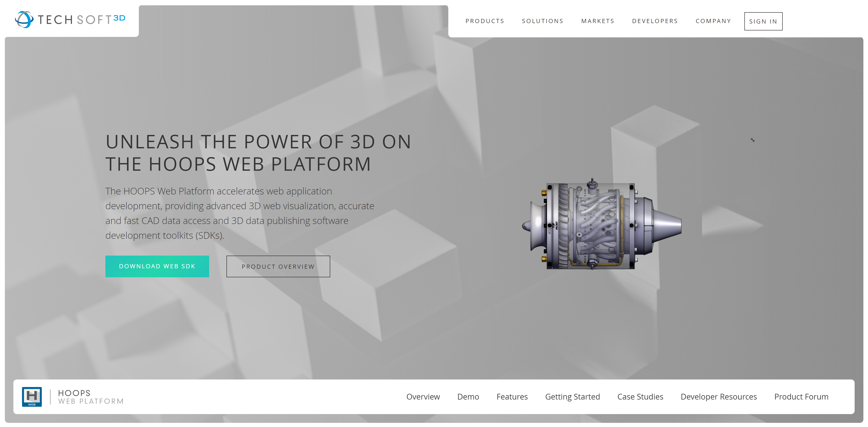Viewport: 868px width, 427px height.
Task: Open the Developers menu
Action: 655,21
